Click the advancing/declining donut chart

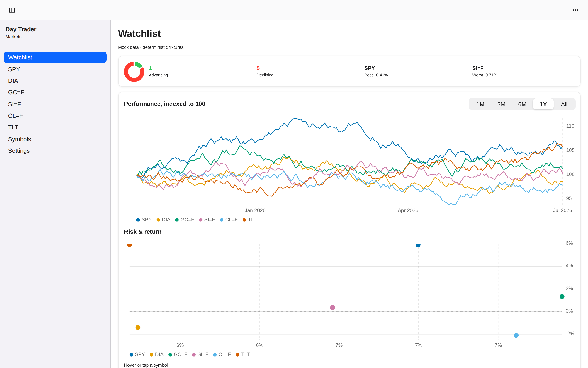pyautogui.click(x=134, y=72)
